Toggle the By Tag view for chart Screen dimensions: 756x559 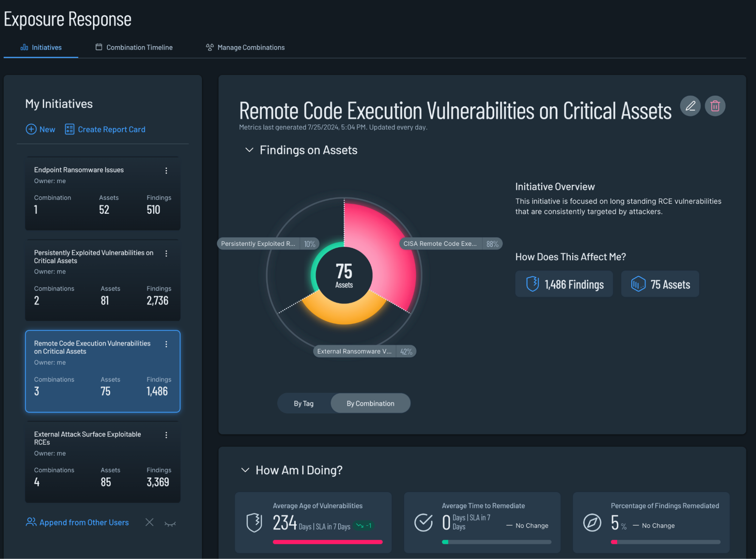tap(303, 404)
